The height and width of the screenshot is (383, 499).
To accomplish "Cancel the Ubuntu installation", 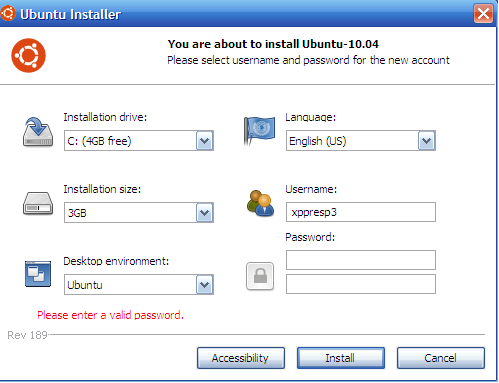I will (441, 358).
